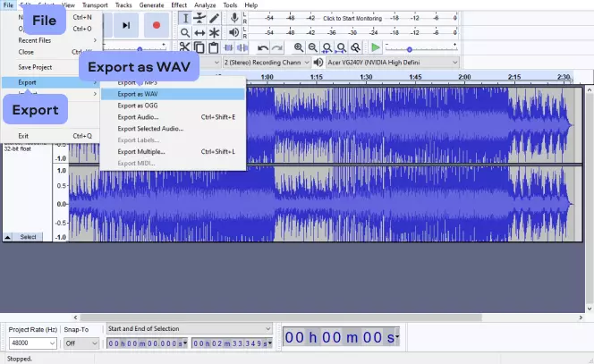
Task: Click the Skip to End button
Action: (x=126, y=25)
